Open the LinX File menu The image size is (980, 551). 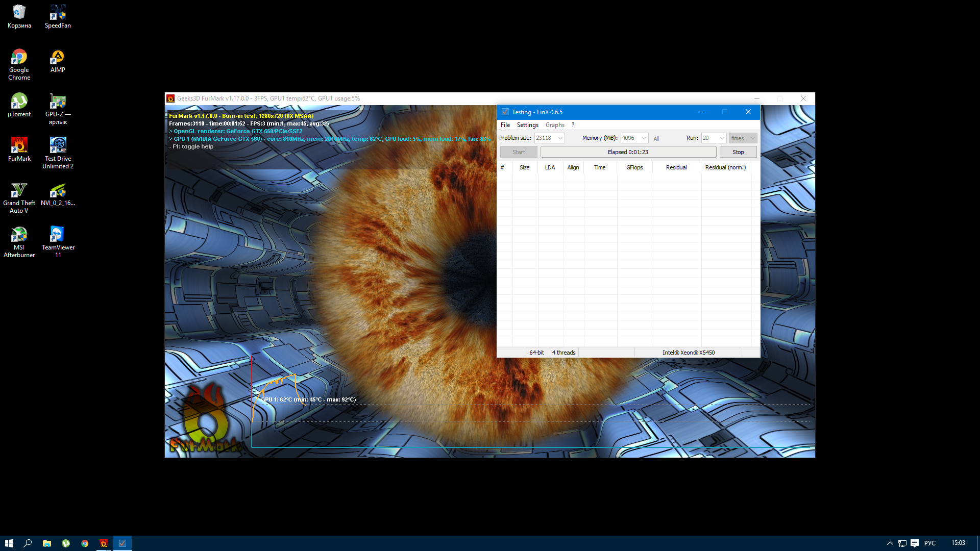pos(505,125)
